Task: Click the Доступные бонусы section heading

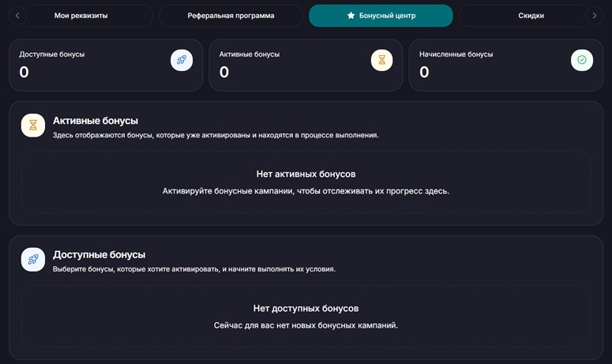Action: 99,255
